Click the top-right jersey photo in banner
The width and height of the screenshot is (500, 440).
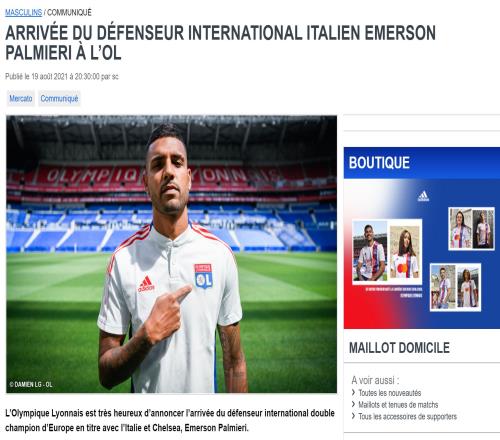471,229
